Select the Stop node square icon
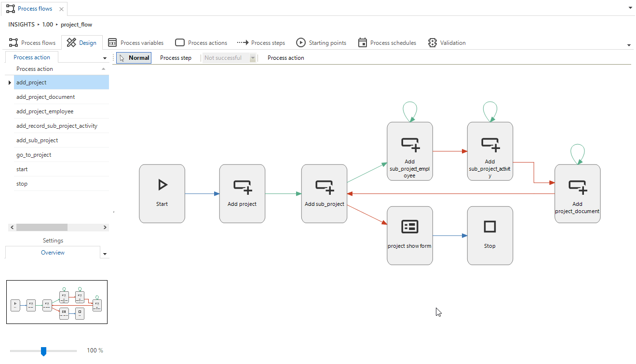The width and height of the screenshot is (636, 364). click(490, 227)
